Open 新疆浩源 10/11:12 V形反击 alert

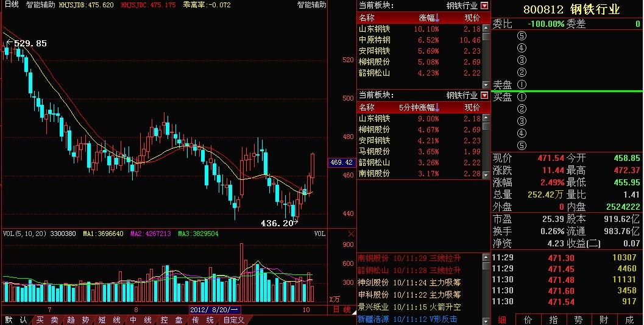pos(408,320)
